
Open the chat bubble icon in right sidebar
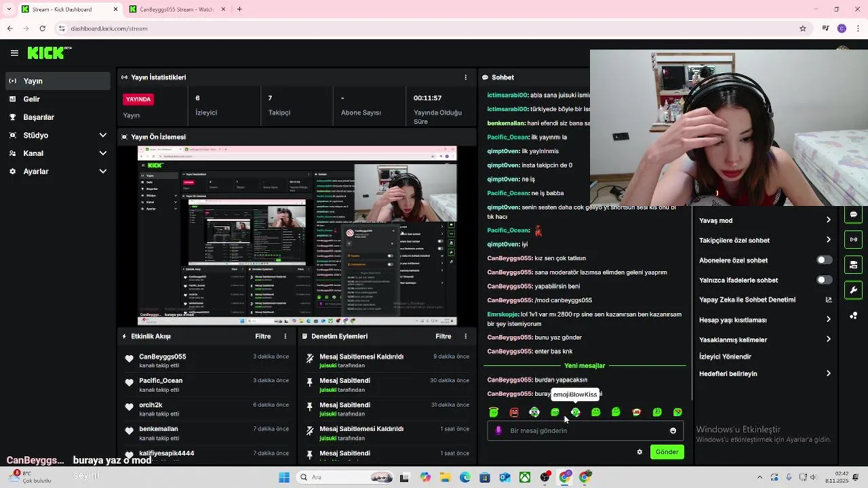coord(854,214)
